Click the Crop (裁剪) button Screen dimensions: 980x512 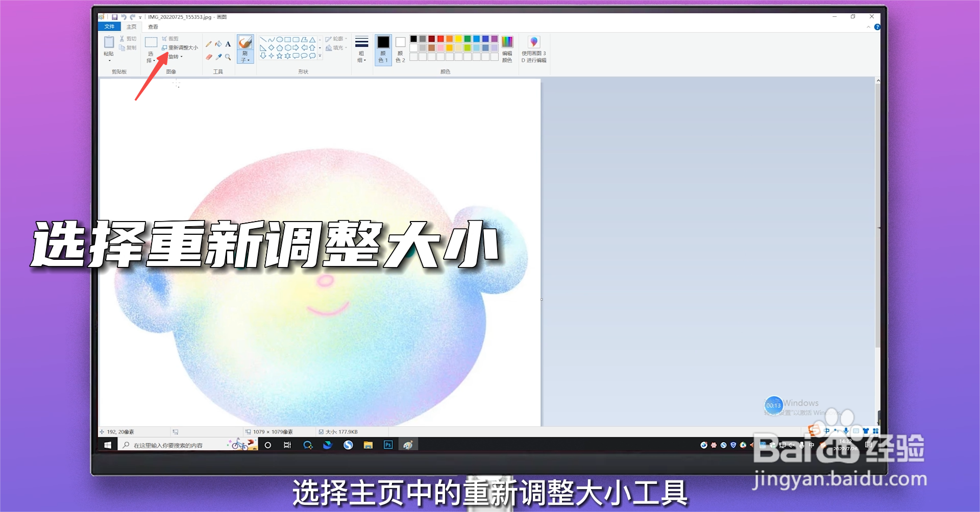[x=170, y=39]
